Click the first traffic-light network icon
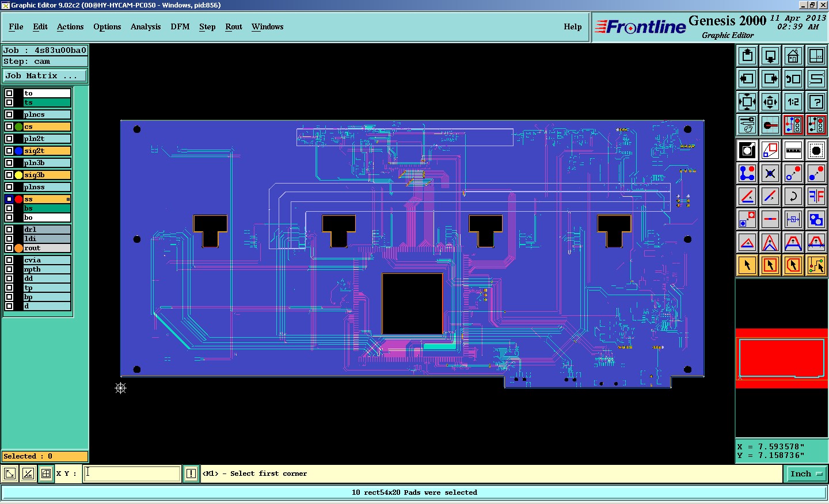829x504 pixels. [793, 125]
